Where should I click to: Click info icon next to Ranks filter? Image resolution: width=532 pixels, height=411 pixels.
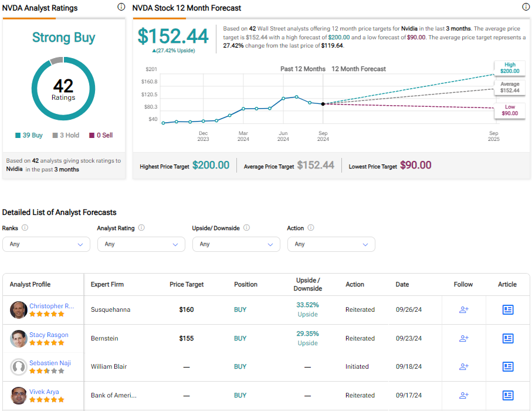point(25,228)
